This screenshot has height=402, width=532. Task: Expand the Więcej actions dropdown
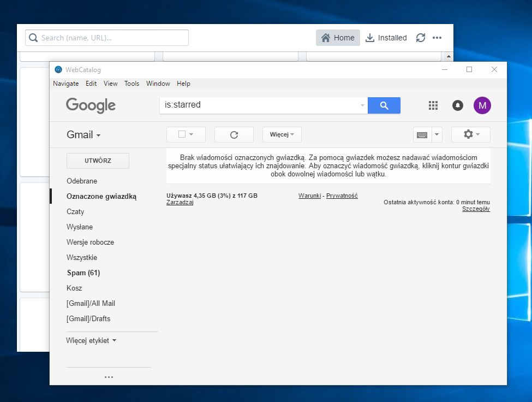[282, 134]
